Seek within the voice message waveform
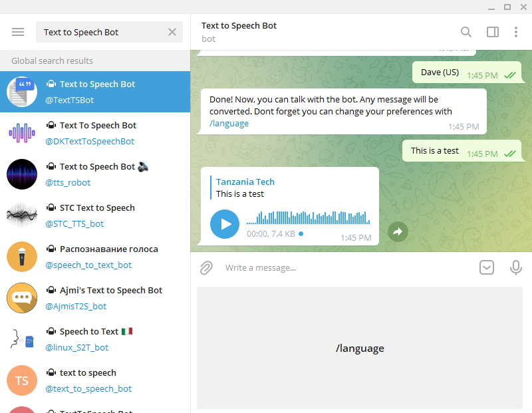The height and width of the screenshot is (413, 532). coord(308,218)
